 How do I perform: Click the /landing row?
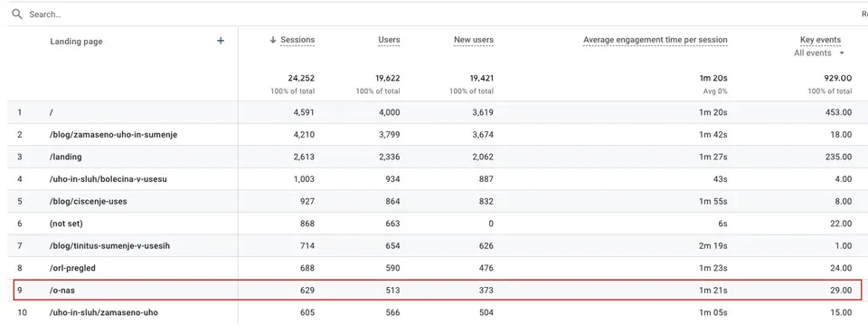click(438, 157)
